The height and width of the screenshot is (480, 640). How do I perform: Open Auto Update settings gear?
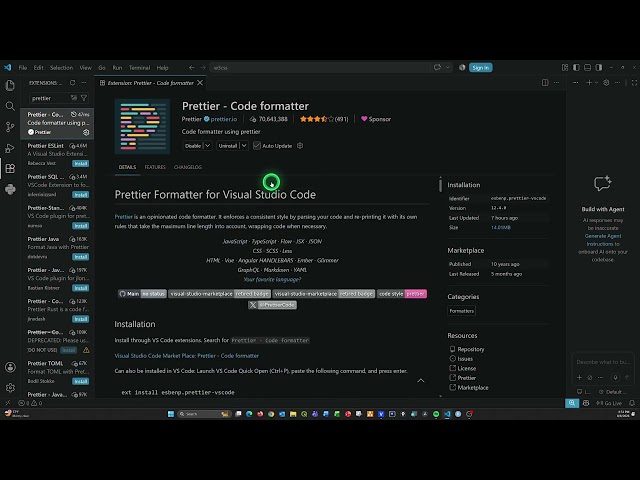click(300, 146)
